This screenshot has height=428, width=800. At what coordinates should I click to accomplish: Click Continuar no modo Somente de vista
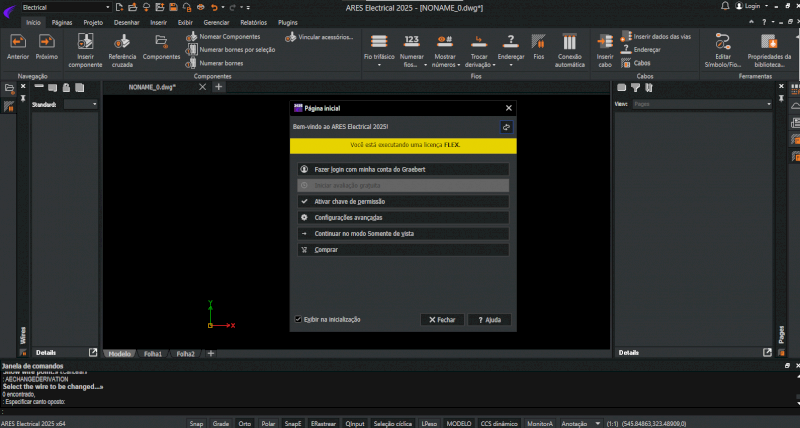(403, 234)
